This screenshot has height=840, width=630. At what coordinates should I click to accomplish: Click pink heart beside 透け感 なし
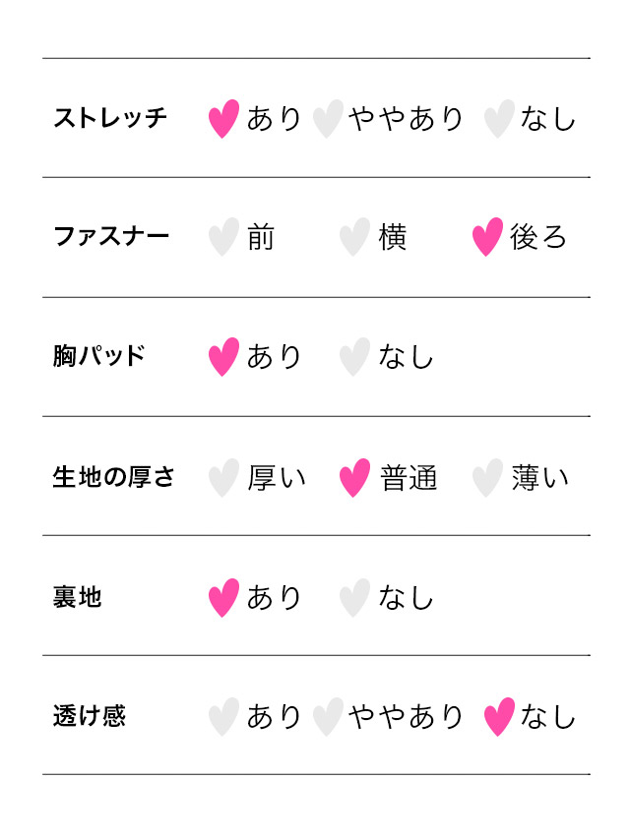pyautogui.click(x=499, y=717)
